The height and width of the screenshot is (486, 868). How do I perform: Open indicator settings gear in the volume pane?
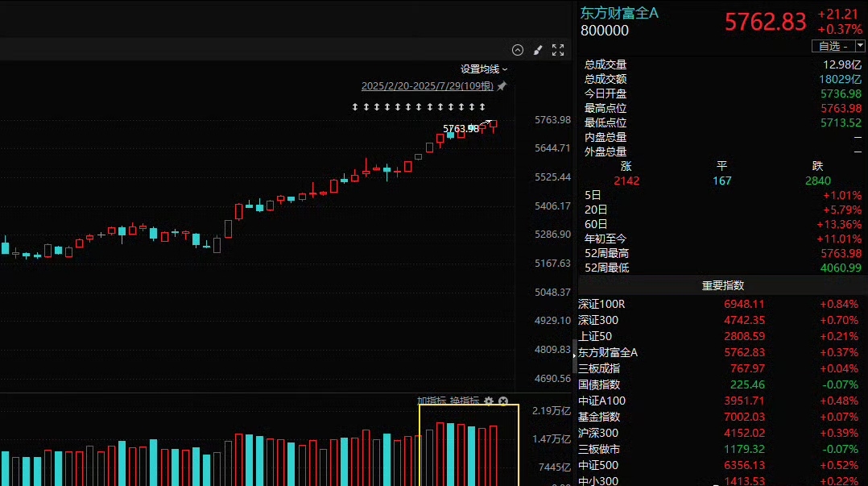click(x=488, y=401)
